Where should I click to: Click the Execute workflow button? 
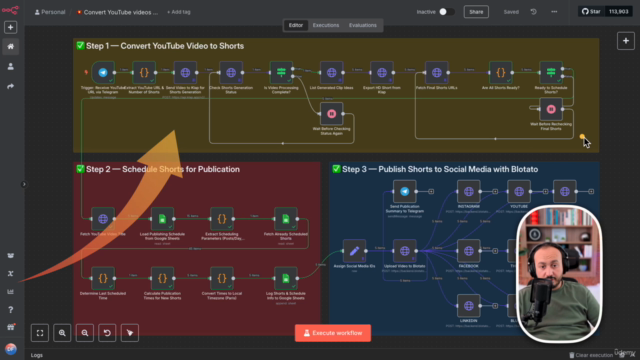(x=333, y=333)
